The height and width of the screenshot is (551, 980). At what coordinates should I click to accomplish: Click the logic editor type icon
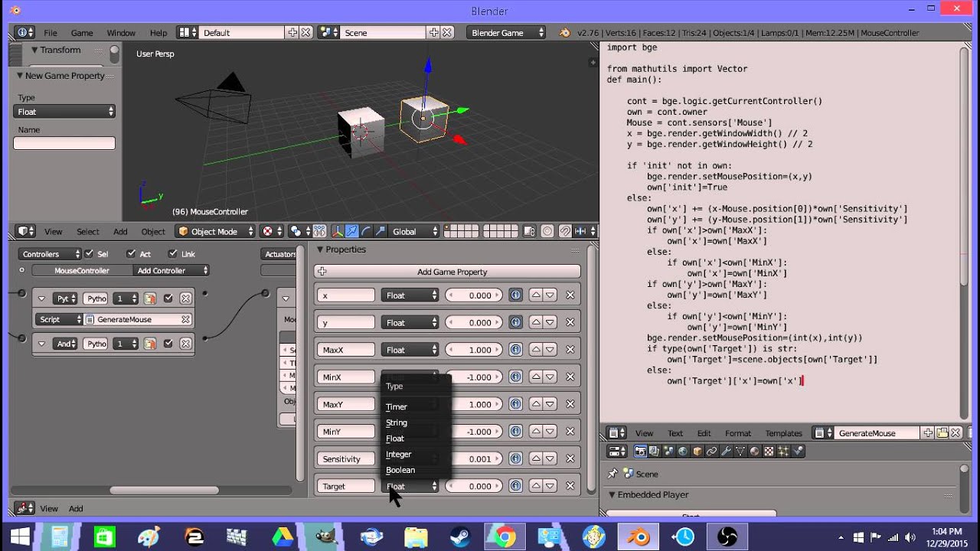[24, 508]
